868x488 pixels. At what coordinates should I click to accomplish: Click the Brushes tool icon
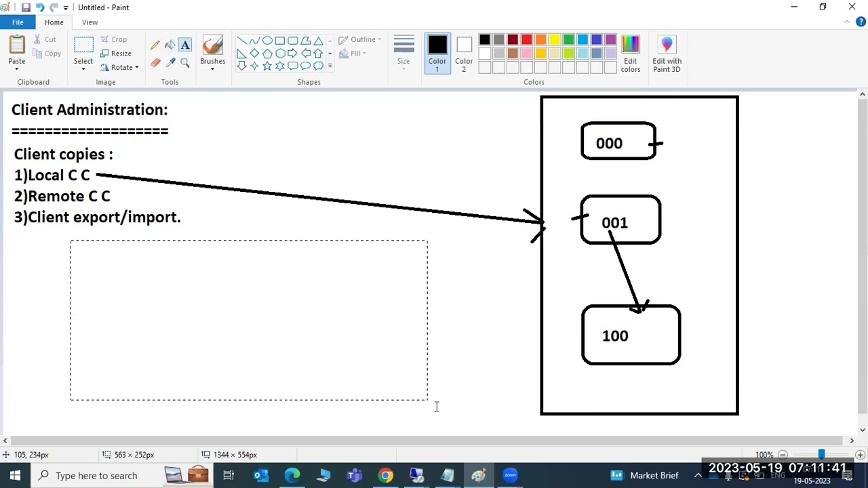213,45
